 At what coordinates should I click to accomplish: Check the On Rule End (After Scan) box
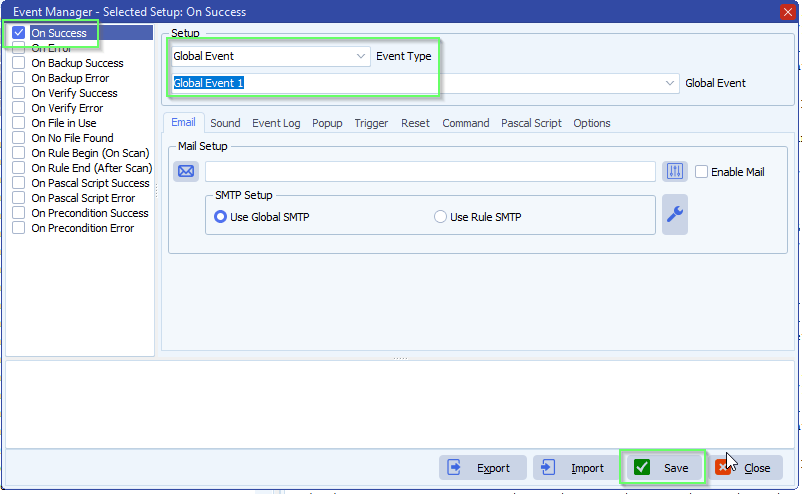pos(18,168)
